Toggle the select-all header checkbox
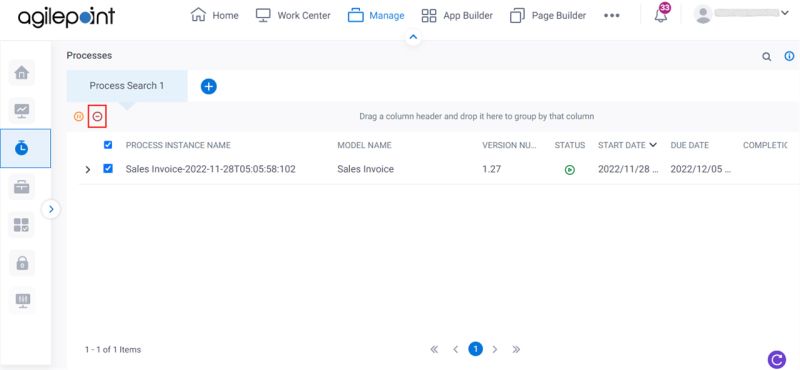Viewport: 800px width, 370px height. coord(108,145)
